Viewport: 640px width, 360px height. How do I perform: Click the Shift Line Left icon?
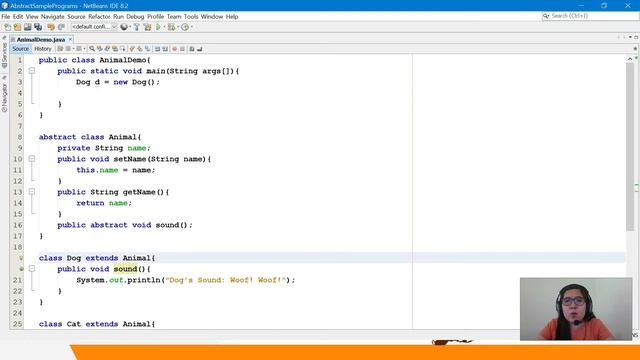(157, 49)
